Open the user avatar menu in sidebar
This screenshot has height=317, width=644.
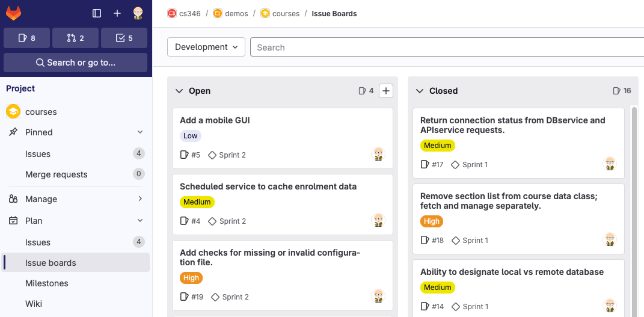pyautogui.click(x=138, y=13)
